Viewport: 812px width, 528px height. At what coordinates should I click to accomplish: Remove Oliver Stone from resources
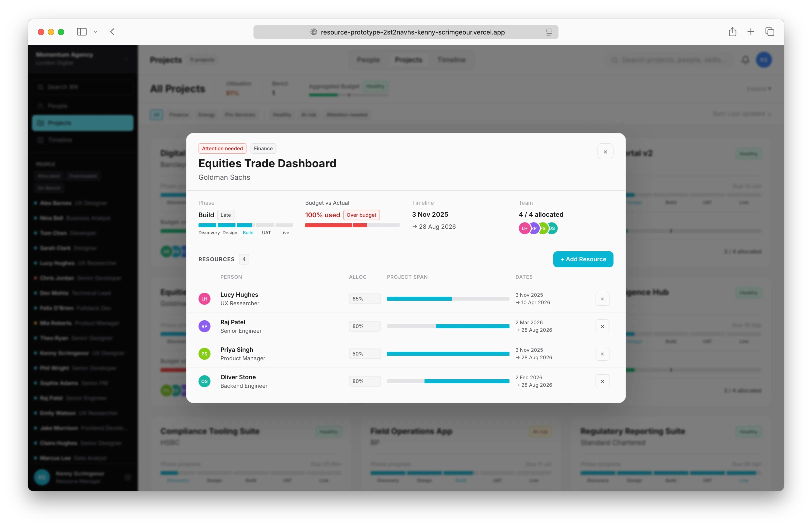(x=602, y=381)
